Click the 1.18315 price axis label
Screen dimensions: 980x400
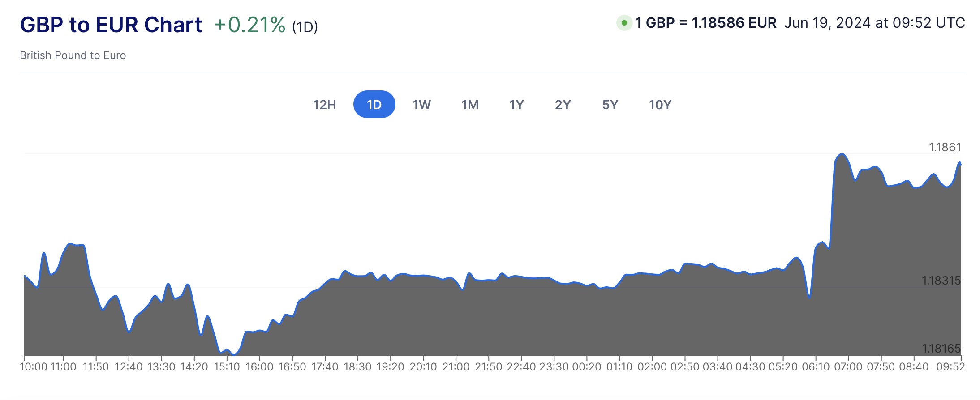point(941,281)
